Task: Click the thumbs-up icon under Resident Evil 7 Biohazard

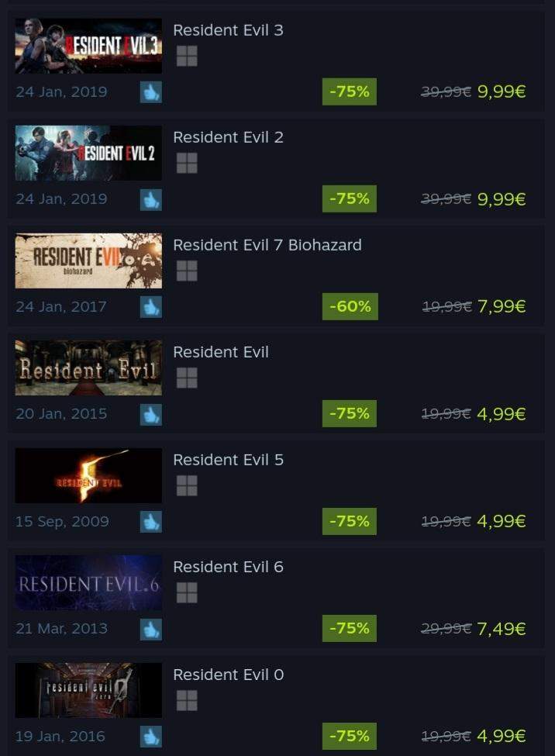Action: pos(151,306)
